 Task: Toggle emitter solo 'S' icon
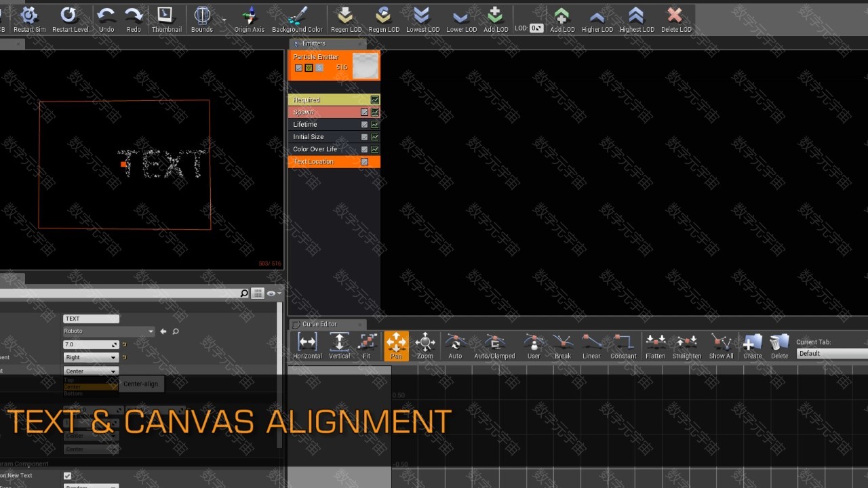319,68
